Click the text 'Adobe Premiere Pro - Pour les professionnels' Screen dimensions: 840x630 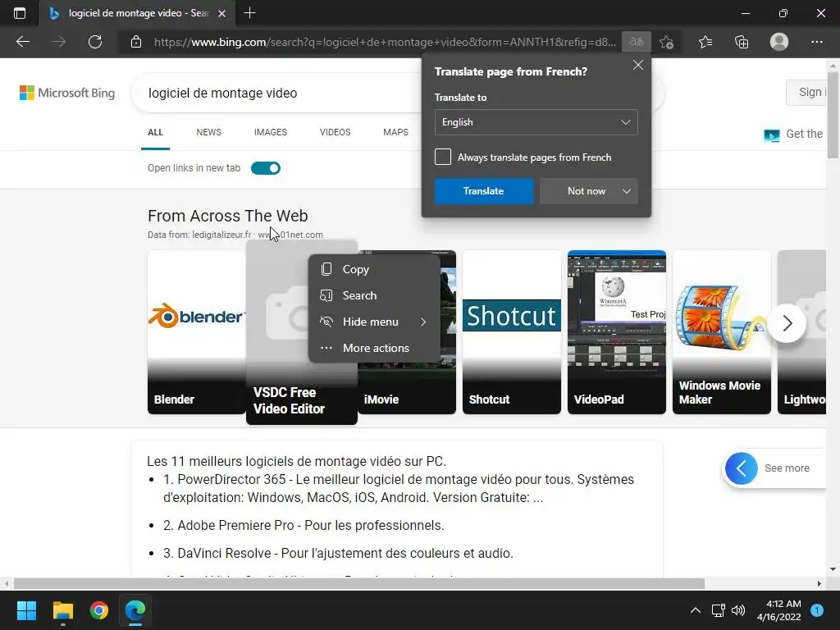click(311, 526)
